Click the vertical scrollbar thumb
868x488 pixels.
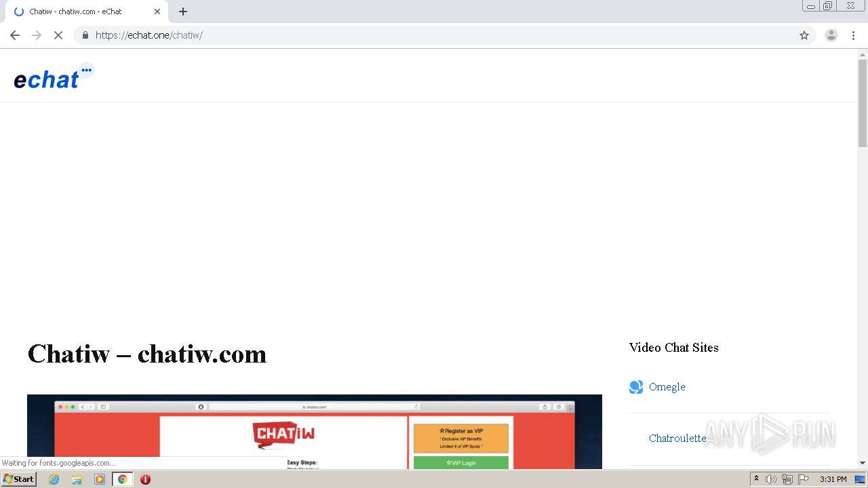tap(863, 103)
